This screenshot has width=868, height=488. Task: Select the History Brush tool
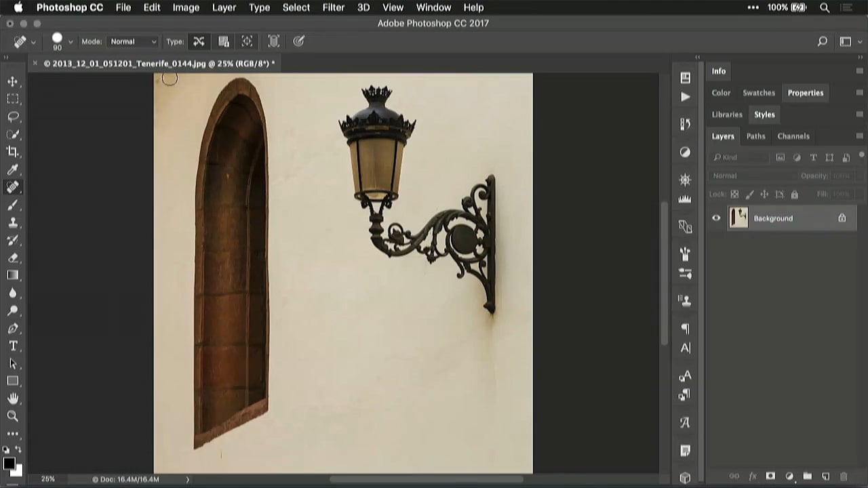(13, 240)
